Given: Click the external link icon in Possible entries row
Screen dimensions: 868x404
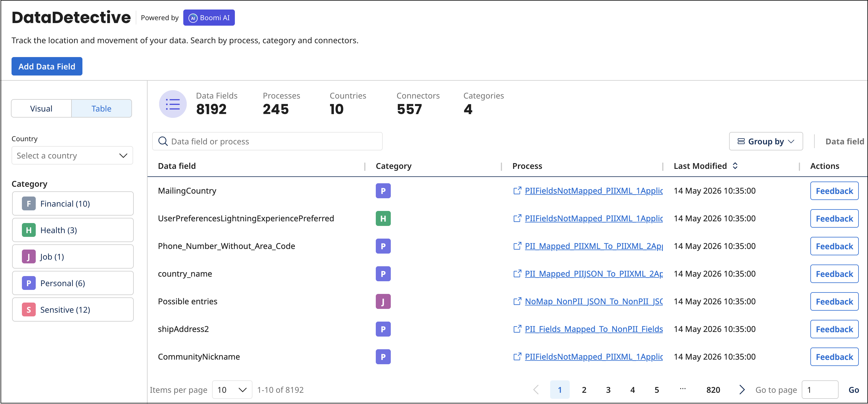Looking at the screenshot, I should click(x=517, y=301).
